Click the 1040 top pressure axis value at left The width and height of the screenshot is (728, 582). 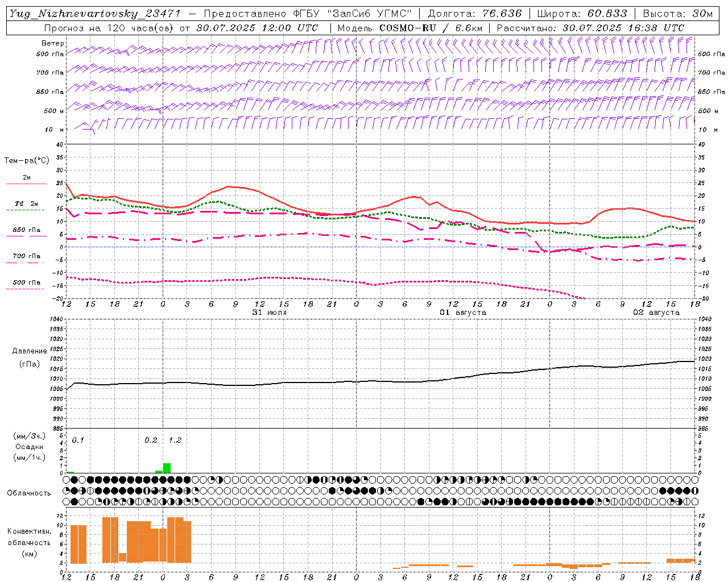(56, 319)
